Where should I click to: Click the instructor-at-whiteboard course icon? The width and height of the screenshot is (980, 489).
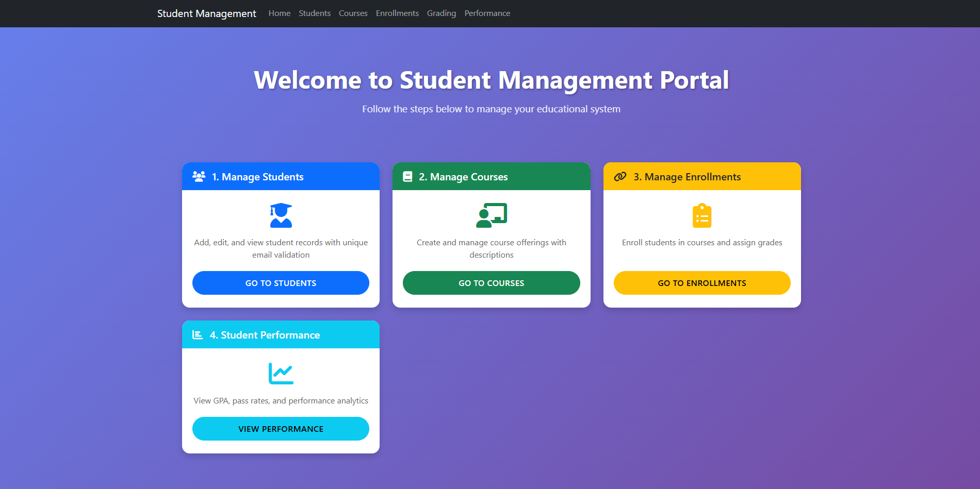(491, 215)
